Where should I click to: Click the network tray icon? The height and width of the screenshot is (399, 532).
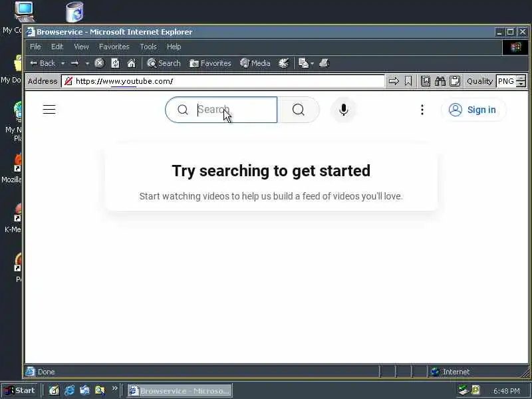click(464, 390)
